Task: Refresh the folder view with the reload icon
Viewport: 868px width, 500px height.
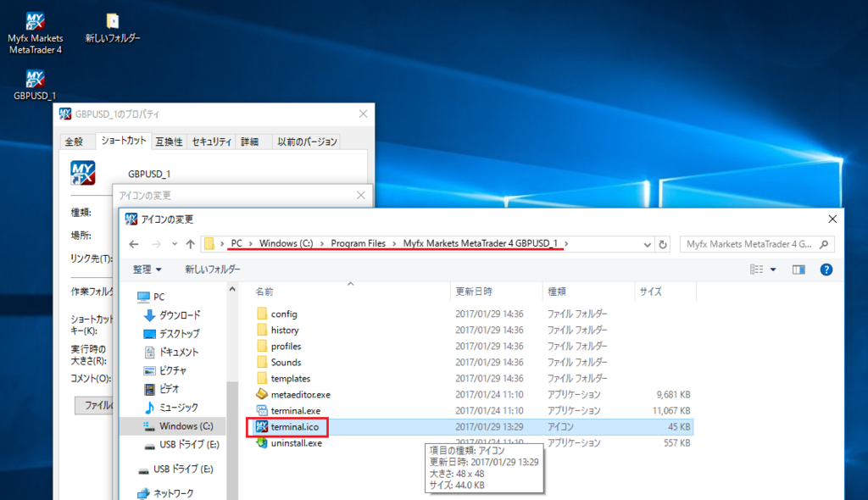Action: (663, 244)
